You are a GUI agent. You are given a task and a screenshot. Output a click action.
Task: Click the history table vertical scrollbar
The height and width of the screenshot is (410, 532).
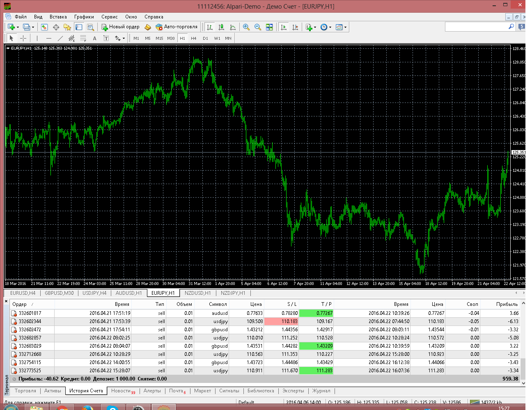523,342
